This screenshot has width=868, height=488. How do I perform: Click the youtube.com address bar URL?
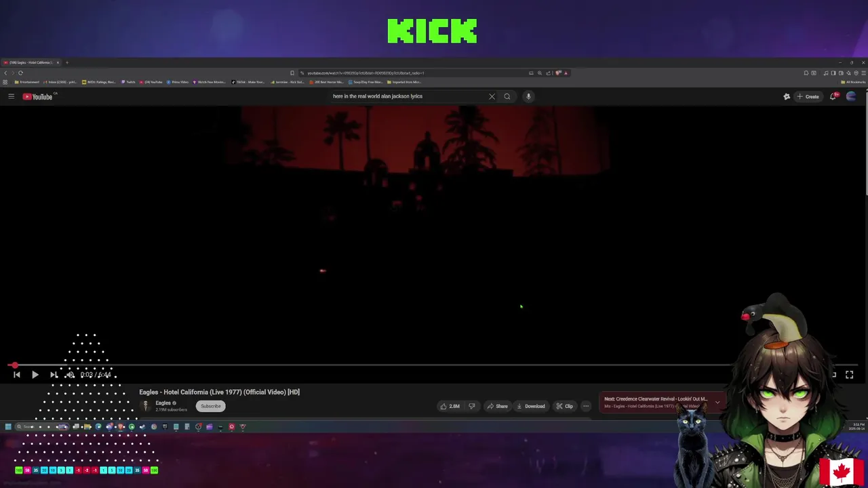point(366,73)
